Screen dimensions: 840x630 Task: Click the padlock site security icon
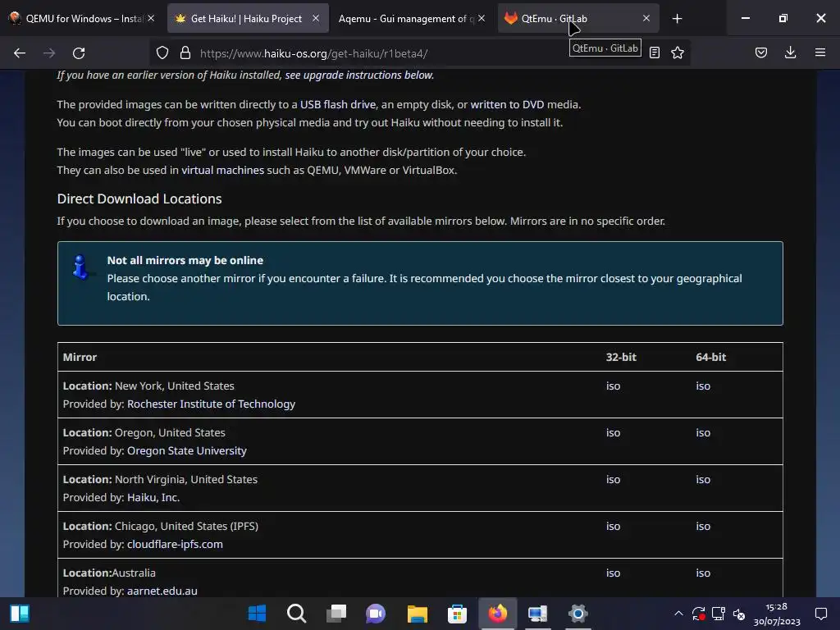pyautogui.click(x=185, y=53)
